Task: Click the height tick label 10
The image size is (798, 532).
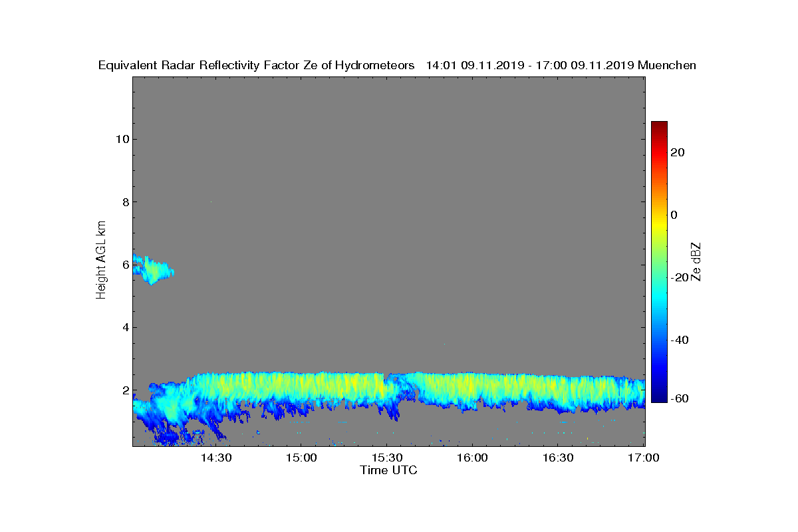Action: click(122, 139)
